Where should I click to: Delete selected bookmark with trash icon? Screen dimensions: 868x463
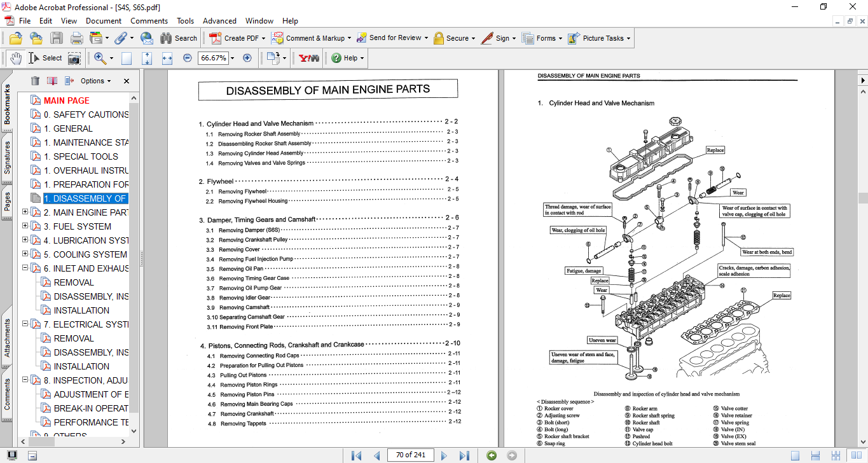point(35,81)
